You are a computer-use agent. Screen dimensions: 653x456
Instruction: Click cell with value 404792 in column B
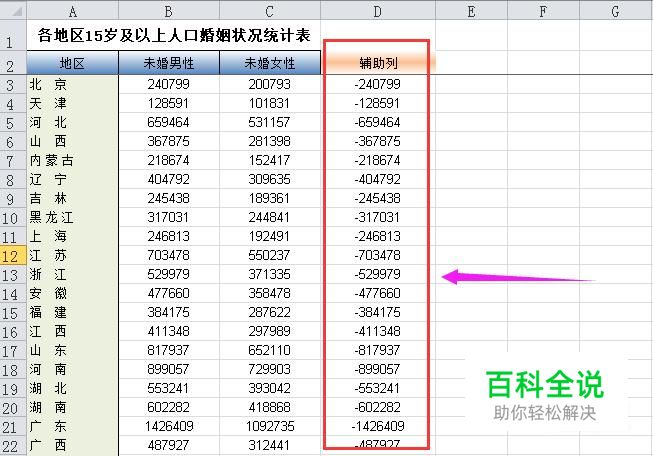click(x=169, y=179)
